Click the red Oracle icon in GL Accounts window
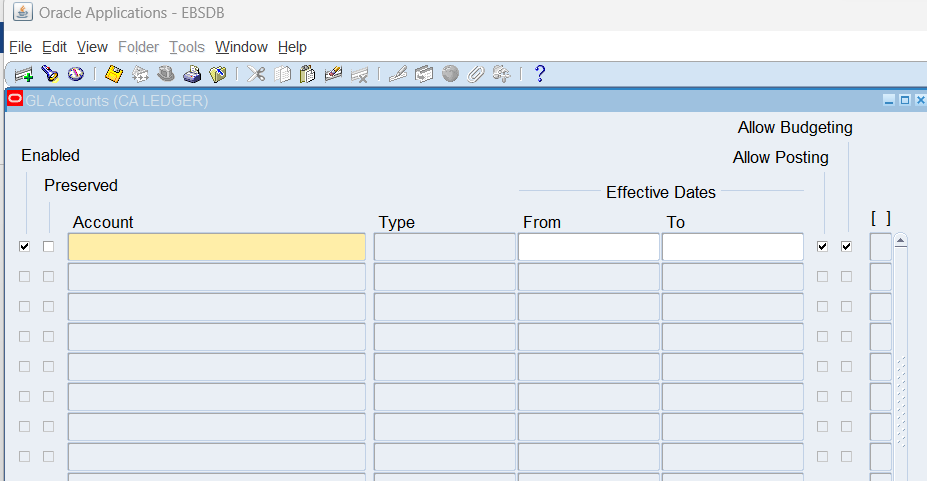The width and height of the screenshot is (927, 481). pos(15,99)
